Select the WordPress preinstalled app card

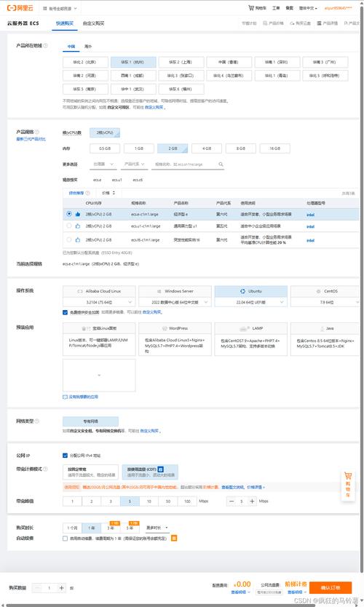click(175, 338)
